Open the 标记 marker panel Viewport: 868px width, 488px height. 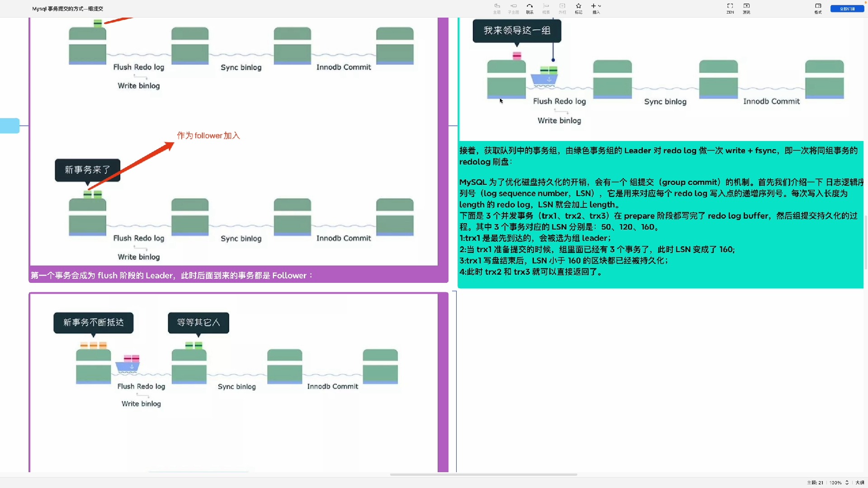(578, 8)
